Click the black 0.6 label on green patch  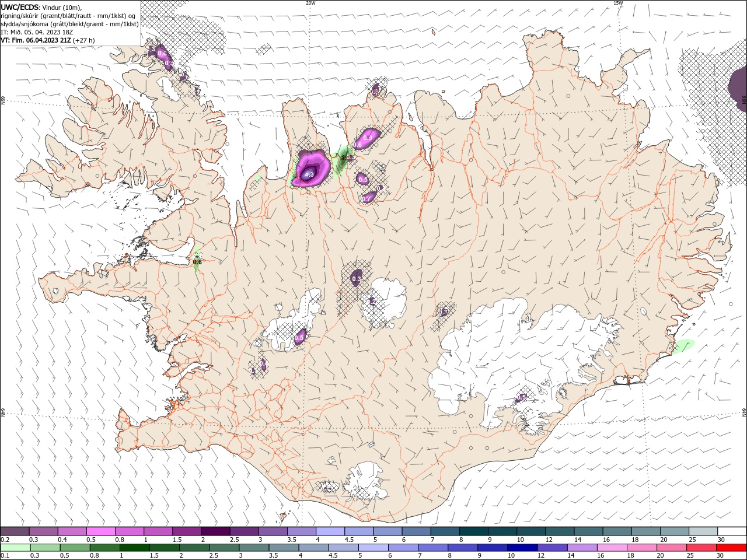[197, 262]
